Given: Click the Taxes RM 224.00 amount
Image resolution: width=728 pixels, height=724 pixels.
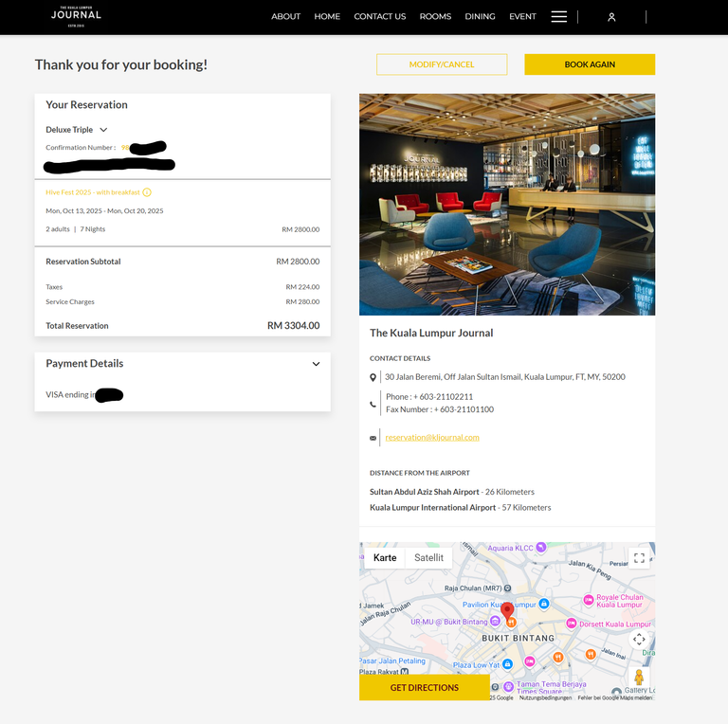Looking at the screenshot, I should point(302,287).
